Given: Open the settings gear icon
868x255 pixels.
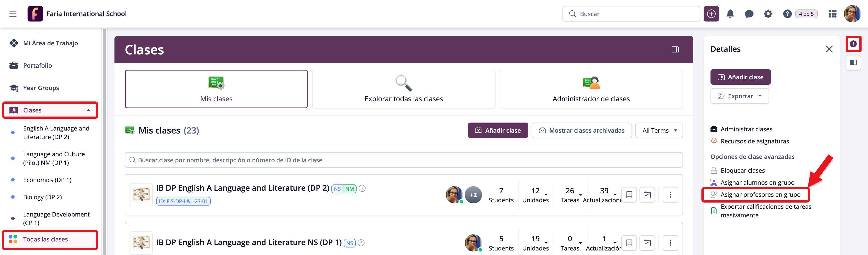Looking at the screenshot, I should [x=768, y=14].
